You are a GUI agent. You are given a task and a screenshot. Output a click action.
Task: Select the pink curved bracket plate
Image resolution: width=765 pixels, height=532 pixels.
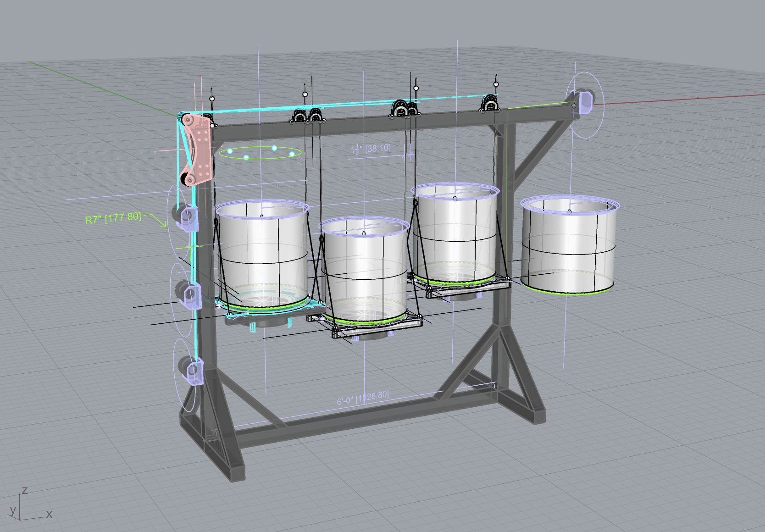[x=197, y=149]
